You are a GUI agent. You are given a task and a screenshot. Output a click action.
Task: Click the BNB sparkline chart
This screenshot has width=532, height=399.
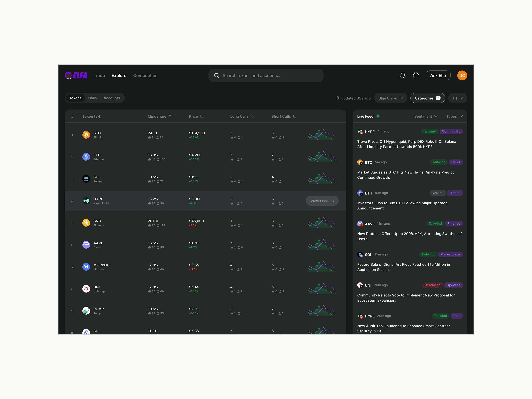click(x=322, y=223)
